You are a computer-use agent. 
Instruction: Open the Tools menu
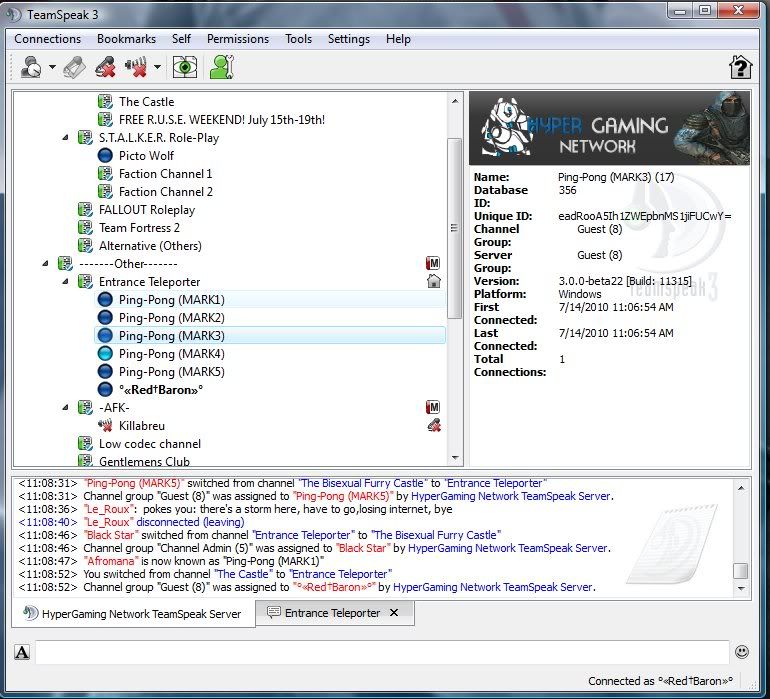click(x=299, y=39)
